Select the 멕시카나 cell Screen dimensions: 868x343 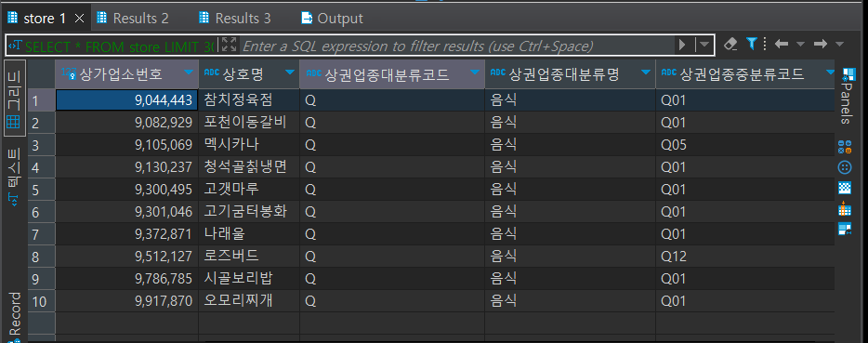click(249, 145)
